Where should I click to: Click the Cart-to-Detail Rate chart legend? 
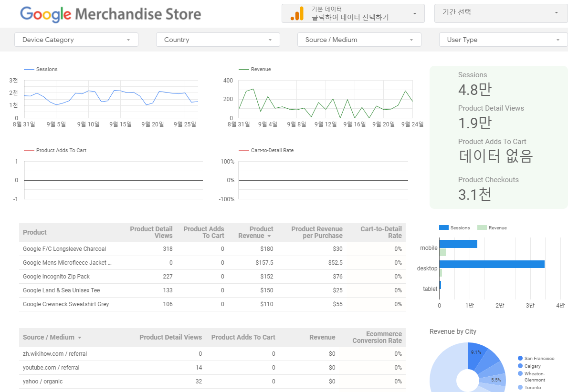[266, 150]
